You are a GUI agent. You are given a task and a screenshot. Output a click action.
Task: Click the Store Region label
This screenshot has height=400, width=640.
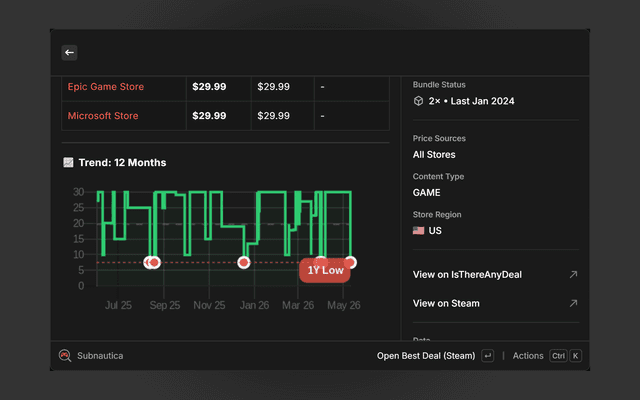[437, 214]
